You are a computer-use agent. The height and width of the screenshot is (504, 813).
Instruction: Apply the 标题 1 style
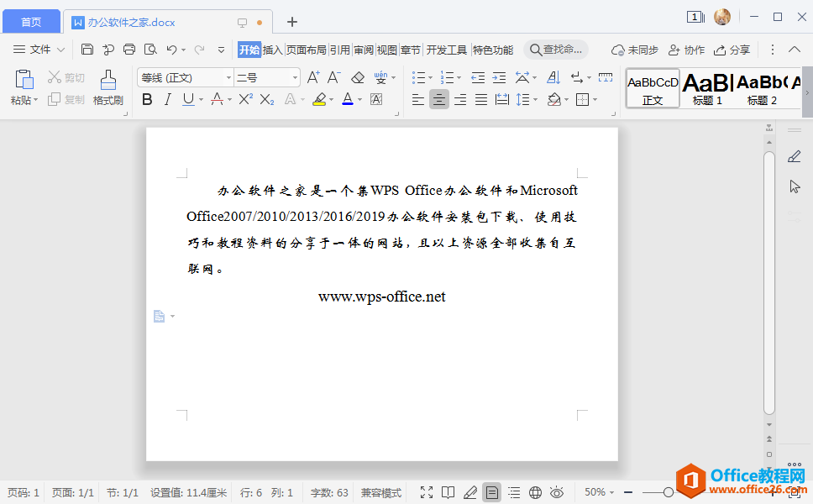coord(707,89)
